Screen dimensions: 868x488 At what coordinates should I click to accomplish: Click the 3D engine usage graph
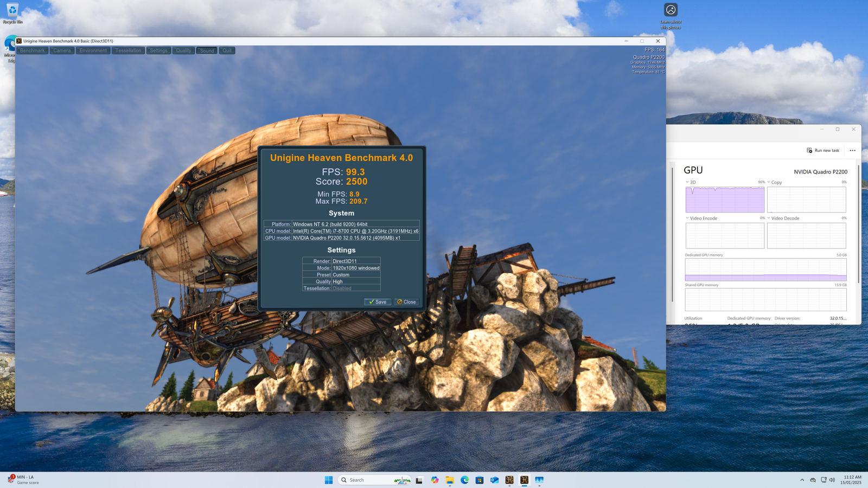click(x=725, y=200)
